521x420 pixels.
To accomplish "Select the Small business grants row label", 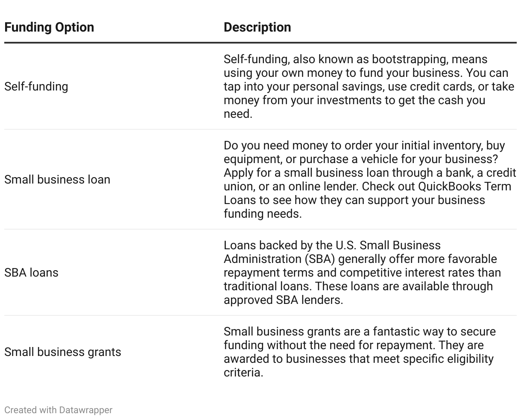I will 63,352.
